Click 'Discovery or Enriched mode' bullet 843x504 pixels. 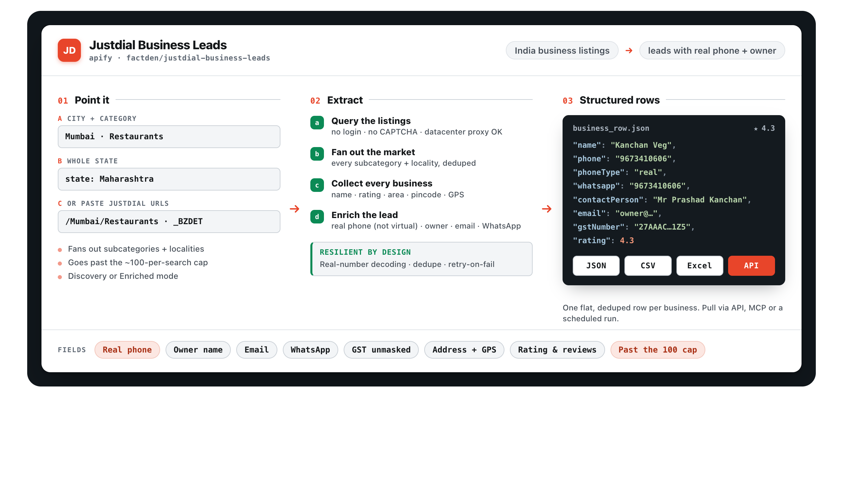click(123, 276)
